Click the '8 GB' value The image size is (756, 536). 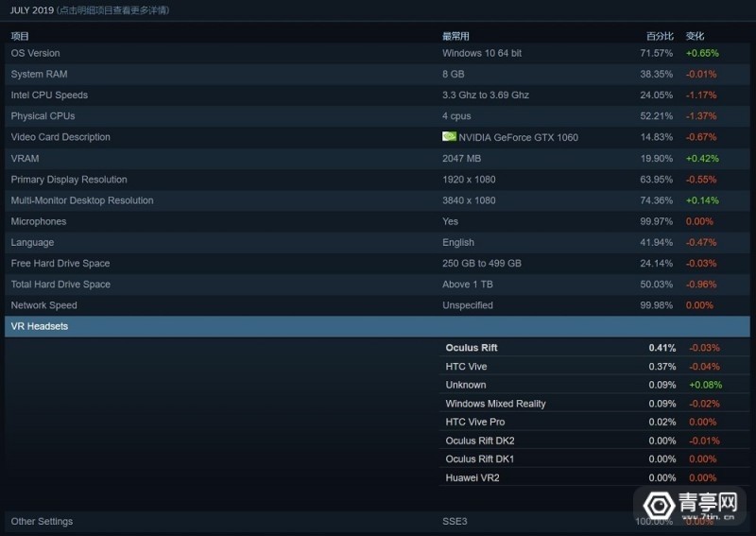[x=454, y=75]
